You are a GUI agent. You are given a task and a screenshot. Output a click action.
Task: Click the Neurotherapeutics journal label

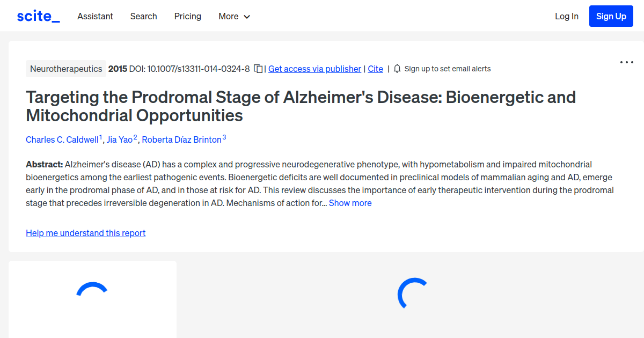[x=65, y=69]
